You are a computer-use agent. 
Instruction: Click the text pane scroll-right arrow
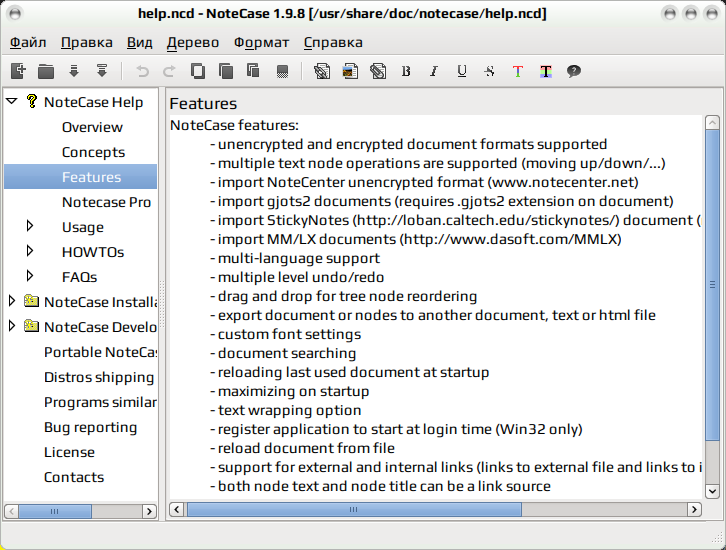tap(694, 509)
